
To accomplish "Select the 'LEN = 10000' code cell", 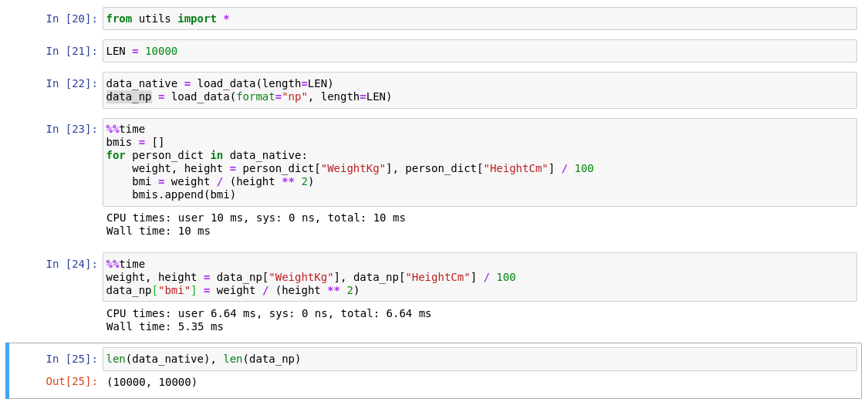I will (x=479, y=51).
